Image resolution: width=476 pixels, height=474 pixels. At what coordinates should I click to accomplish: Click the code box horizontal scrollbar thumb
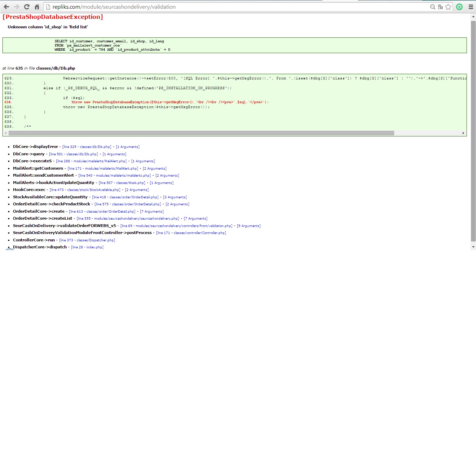201,133
